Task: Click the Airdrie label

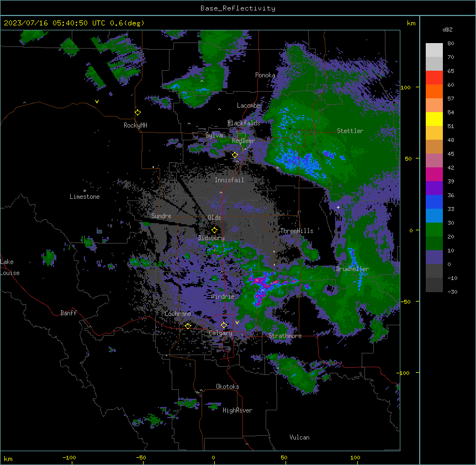Action: click(x=223, y=297)
